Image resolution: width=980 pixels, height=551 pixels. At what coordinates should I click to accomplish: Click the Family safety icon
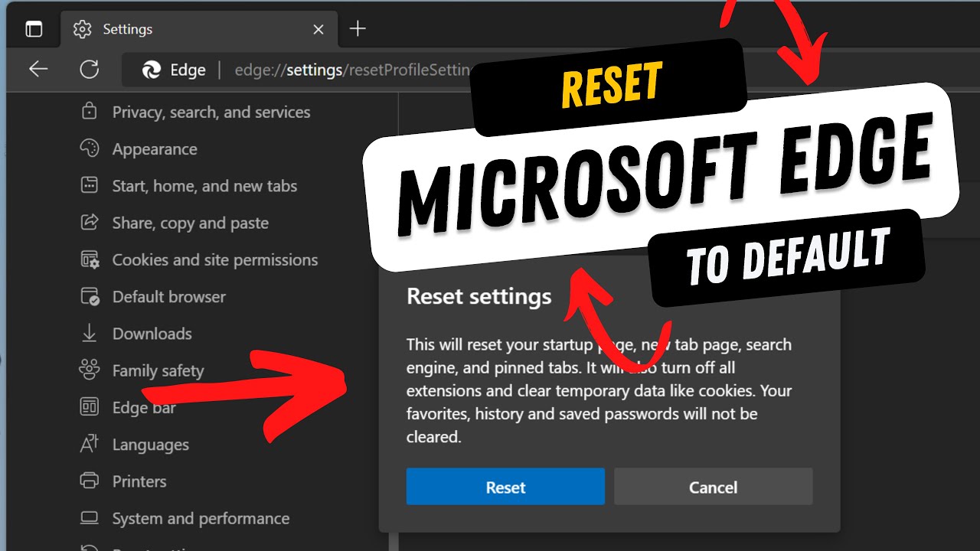tap(90, 370)
